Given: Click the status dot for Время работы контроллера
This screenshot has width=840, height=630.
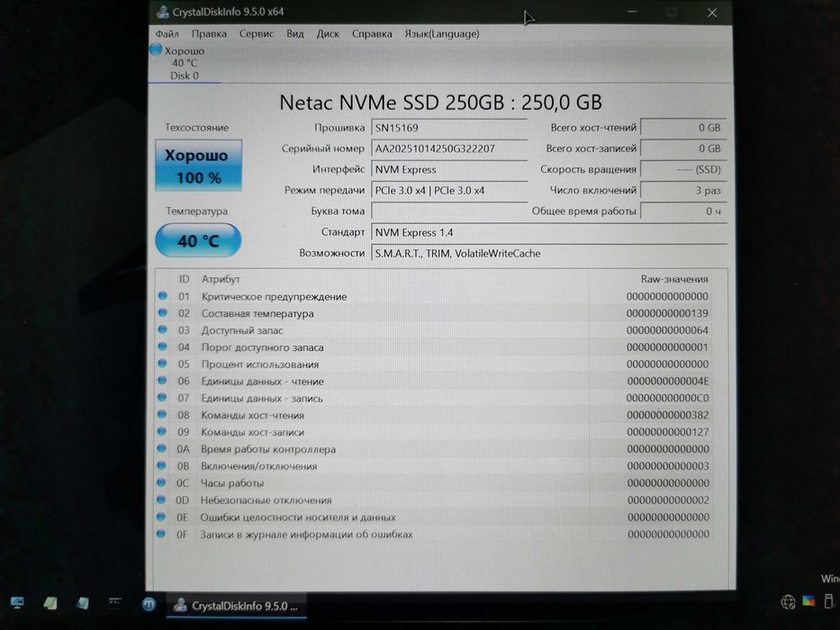Looking at the screenshot, I should point(162,448).
